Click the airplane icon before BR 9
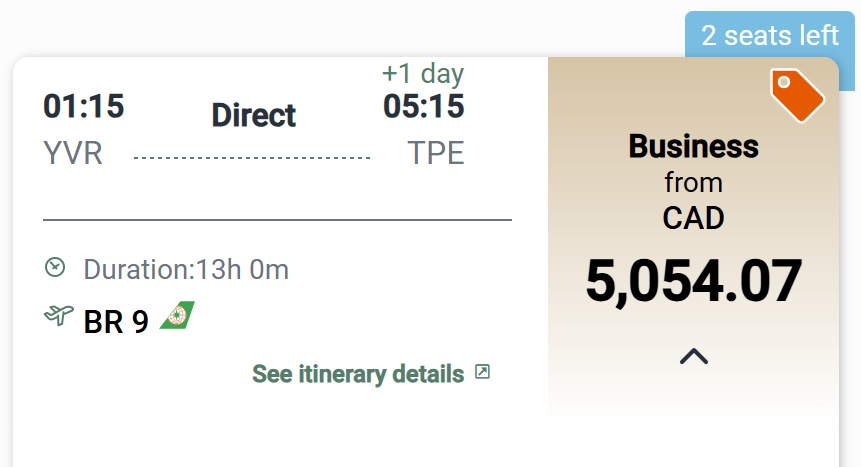Screen dimensions: 861x467 pyautogui.click(x=58, y=316)
